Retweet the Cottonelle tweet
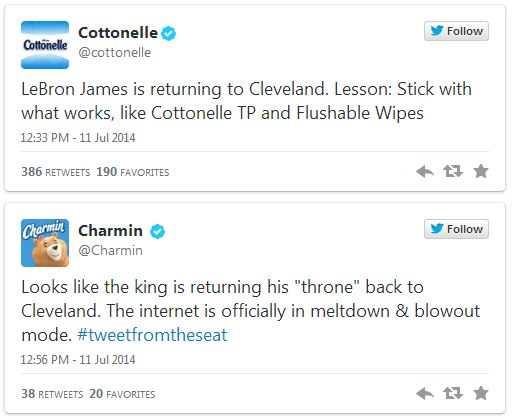Image resolution: width=512 pixels, height=420 pixels. pyautogui.click(x=453, y=171)
